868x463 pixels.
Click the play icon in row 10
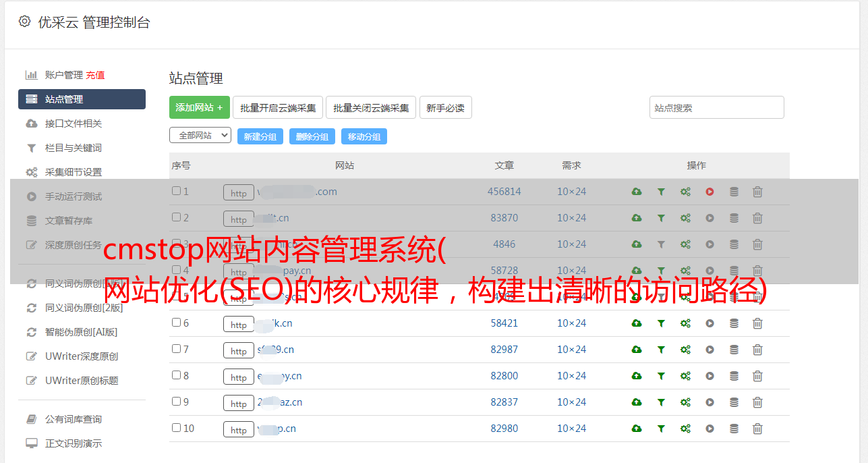click(710, 429)
